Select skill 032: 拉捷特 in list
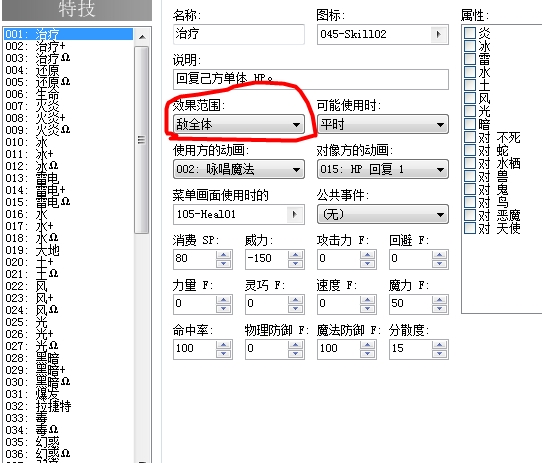Viewport: 542px width, 463px height. point(68,406)
